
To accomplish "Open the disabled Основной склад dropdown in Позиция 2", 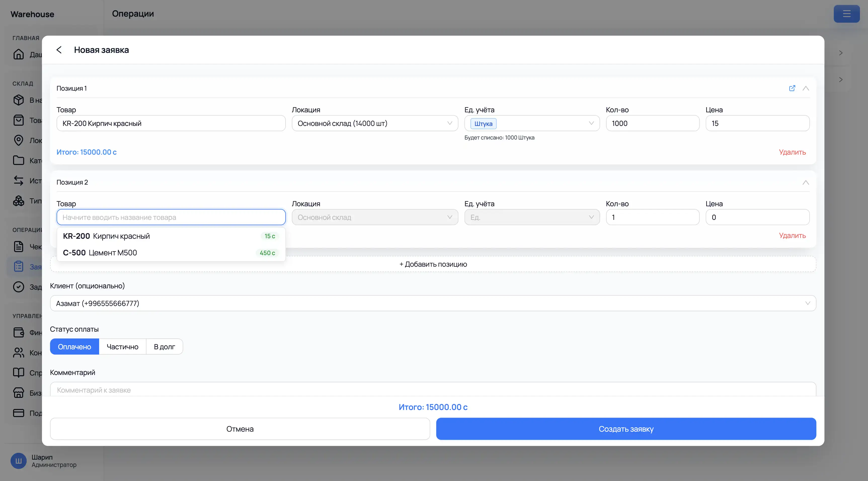I will (x=375, y=217).
